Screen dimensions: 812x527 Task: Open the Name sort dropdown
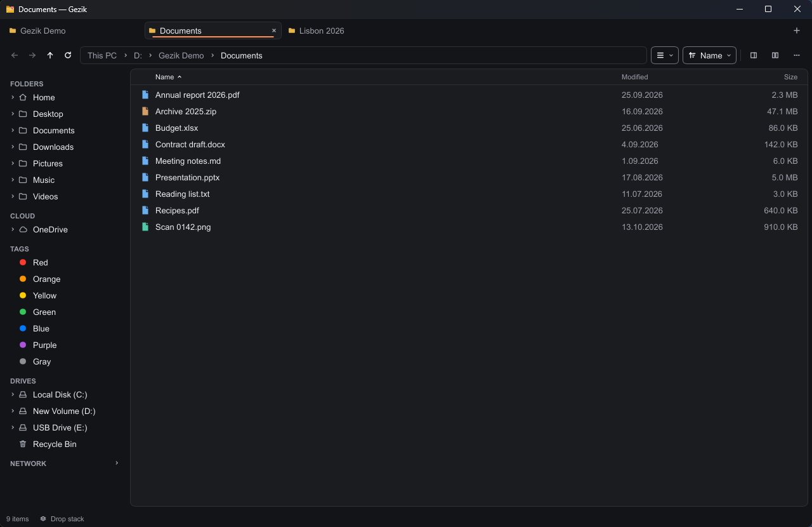coord(709,55)
